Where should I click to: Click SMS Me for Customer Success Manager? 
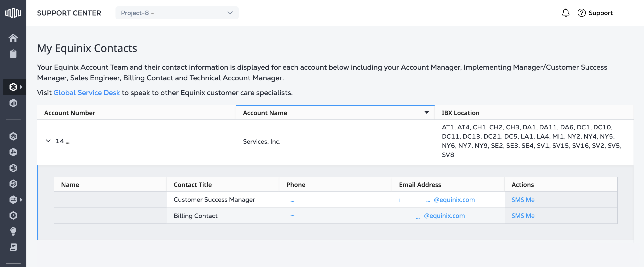(523, 200)
